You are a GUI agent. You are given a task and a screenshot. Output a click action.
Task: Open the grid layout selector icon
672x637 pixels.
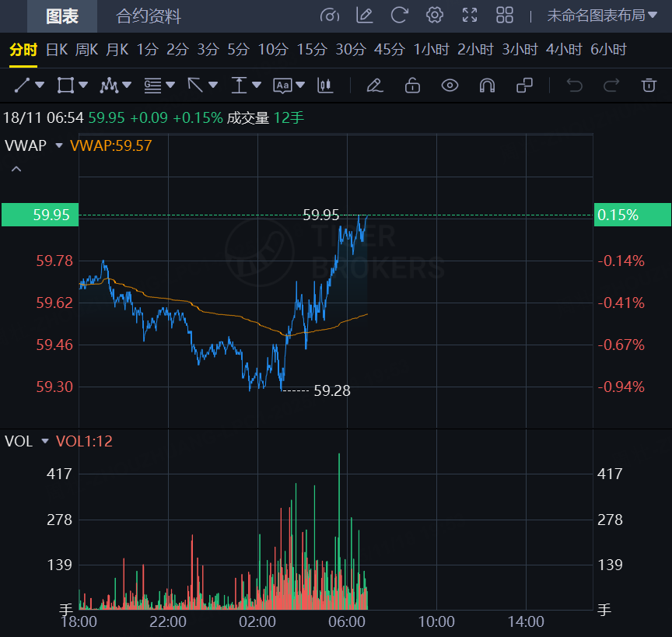point(505,16)
